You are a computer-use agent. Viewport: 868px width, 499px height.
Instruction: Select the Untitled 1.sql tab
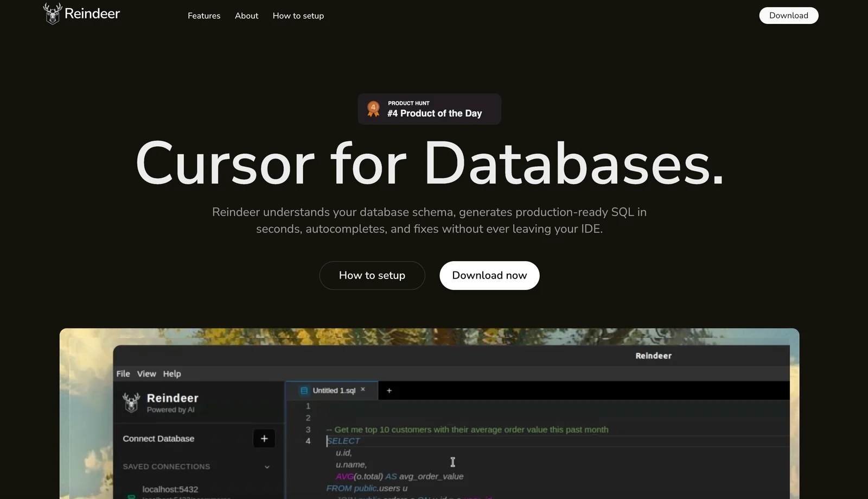coord(334,390)
